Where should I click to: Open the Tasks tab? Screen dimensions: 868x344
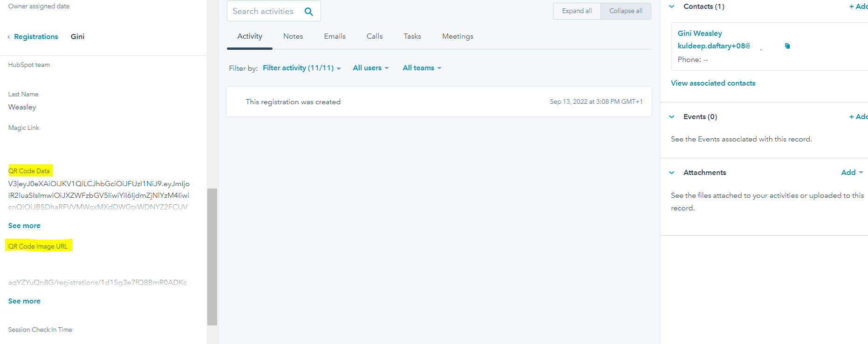tap(412, 36)
